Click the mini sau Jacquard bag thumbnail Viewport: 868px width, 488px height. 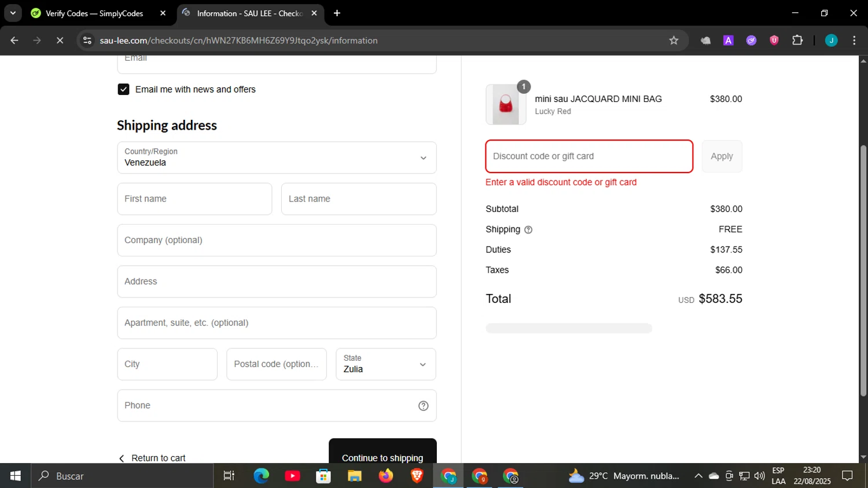pos(506,105)
